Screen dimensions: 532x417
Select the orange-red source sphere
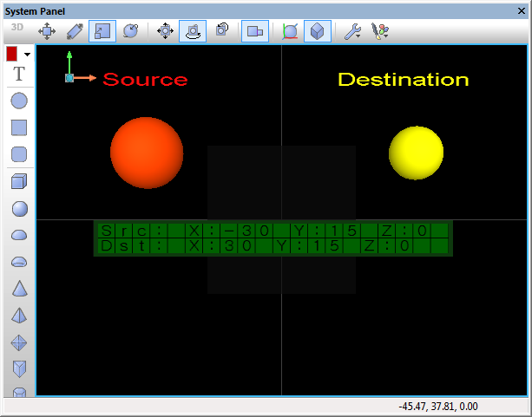147,153
